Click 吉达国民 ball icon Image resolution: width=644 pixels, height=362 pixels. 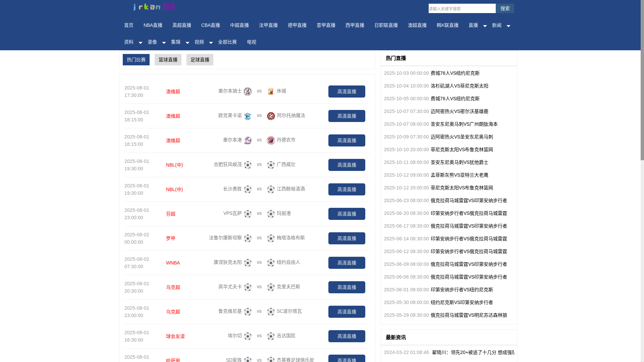point(271,336)
